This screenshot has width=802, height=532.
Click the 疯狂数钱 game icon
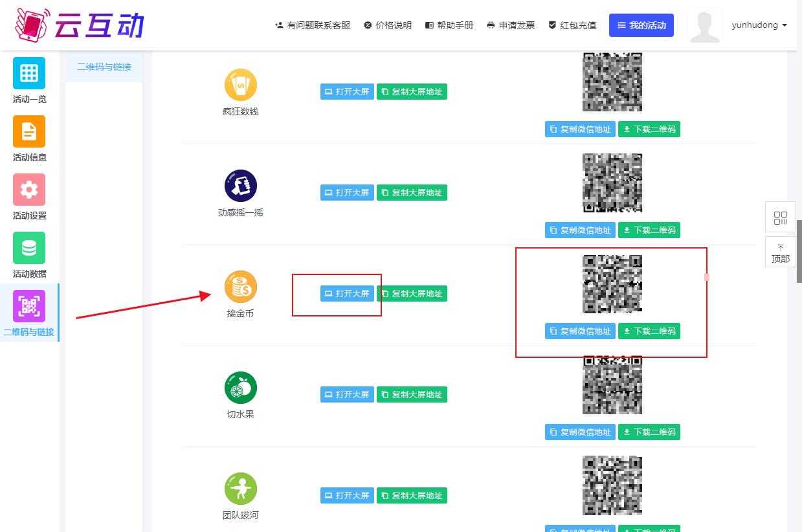pyautogui.click(x=241, y=85)
